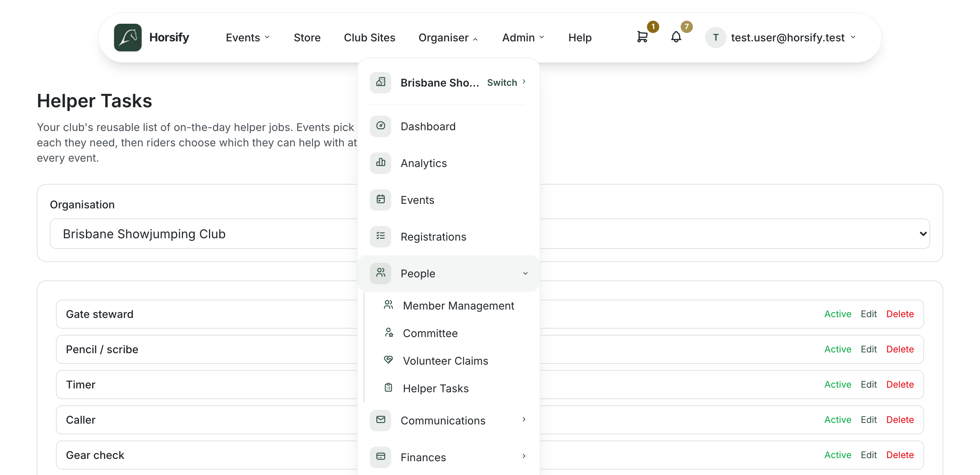Delete the Timer task

[x=900, y=385]
